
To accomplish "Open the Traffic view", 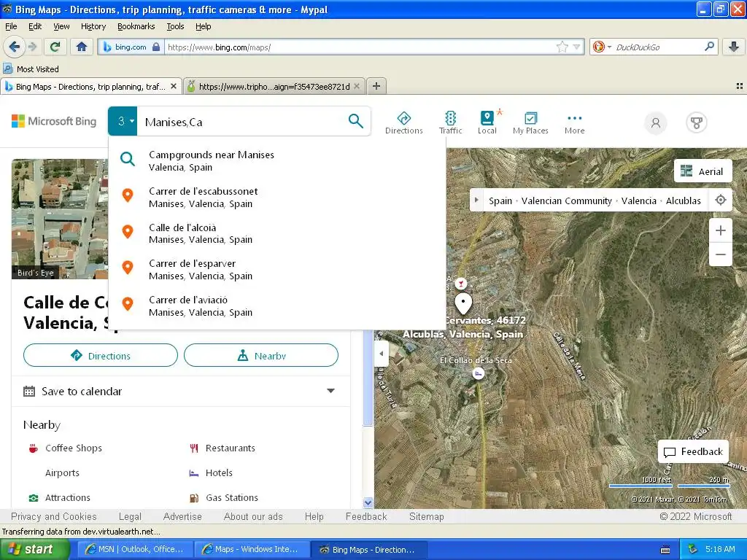I will (x=451, y=122).
